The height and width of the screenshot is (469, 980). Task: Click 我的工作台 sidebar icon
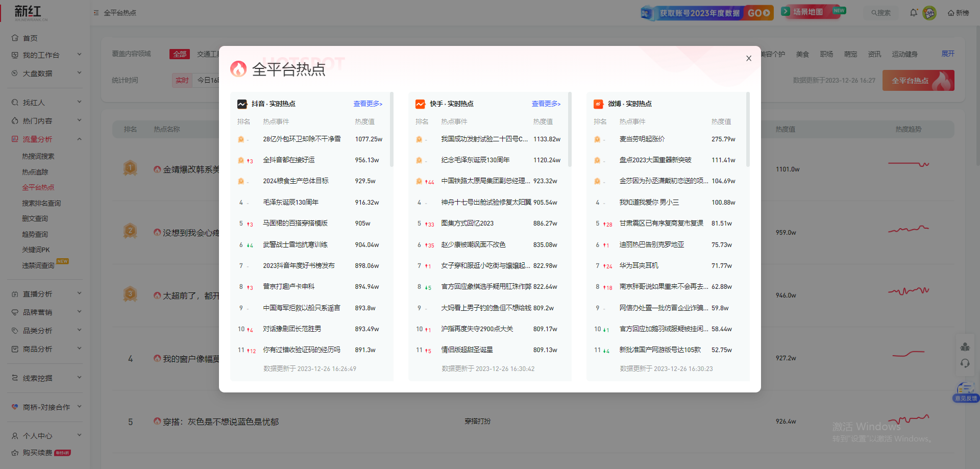(x=15, y=55)
